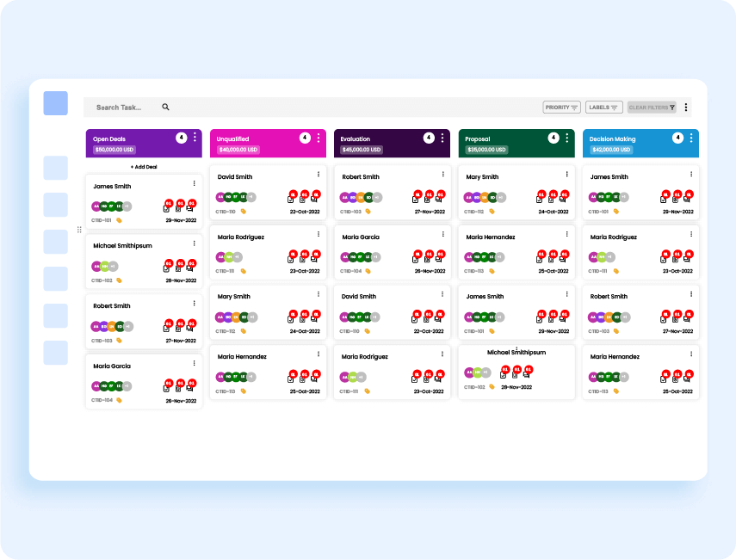Open the Maria Garcia deal name in Evaluation
Viewport: 736px width, 560px height.
coord(361,237)
